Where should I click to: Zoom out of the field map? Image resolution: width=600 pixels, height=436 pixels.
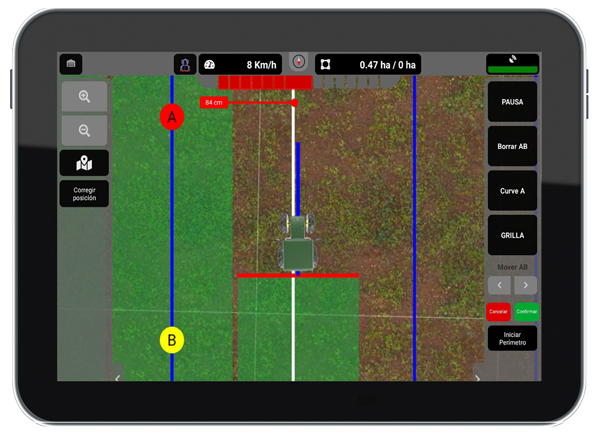click(84, 130)
